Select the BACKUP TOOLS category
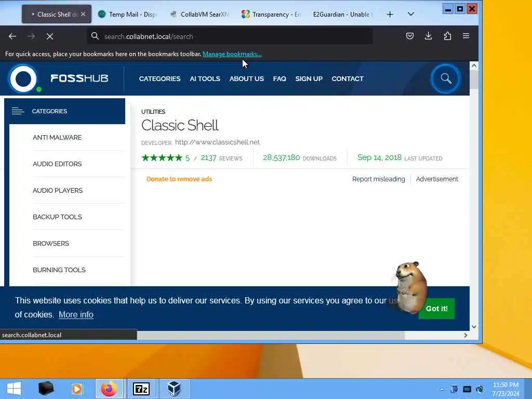532x399 pixels. (57, 217)
